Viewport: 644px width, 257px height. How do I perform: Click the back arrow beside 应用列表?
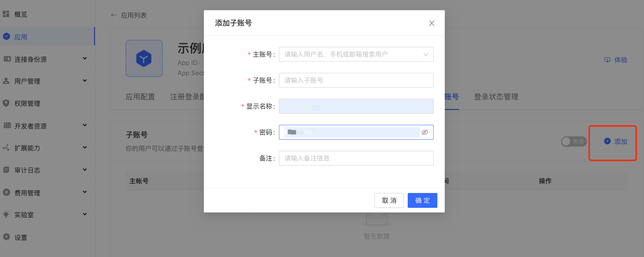(114, 15)
